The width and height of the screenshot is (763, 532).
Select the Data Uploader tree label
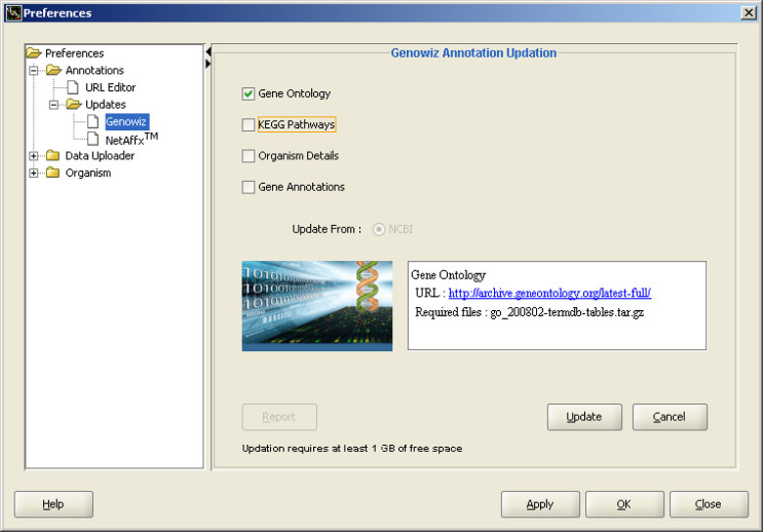[100, 155]
